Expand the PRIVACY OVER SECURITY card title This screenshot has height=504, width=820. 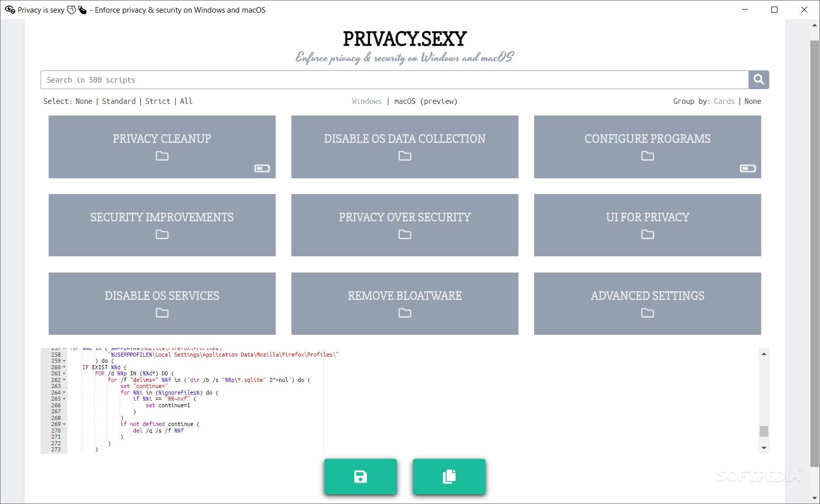pyautogui.click(x=405, y=217)
